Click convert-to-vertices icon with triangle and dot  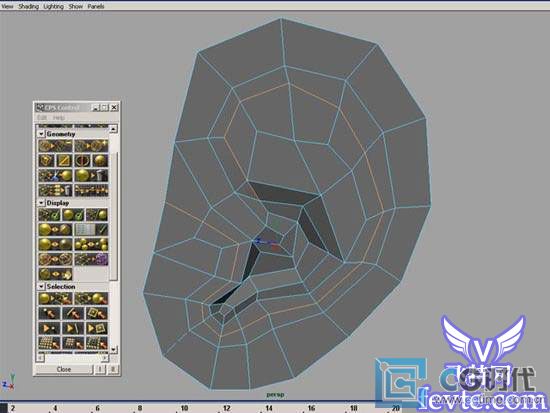click(49, 328)
